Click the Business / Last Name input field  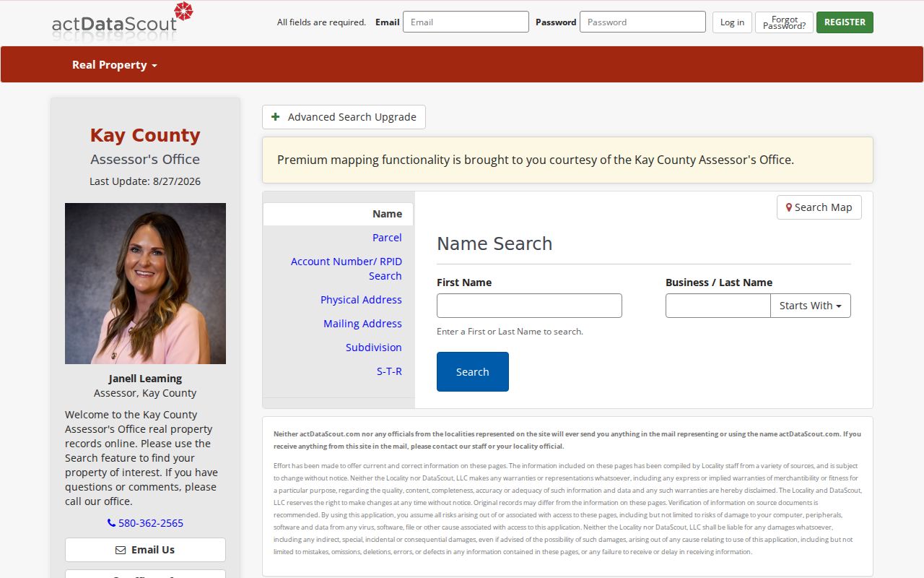click(718, 306)
